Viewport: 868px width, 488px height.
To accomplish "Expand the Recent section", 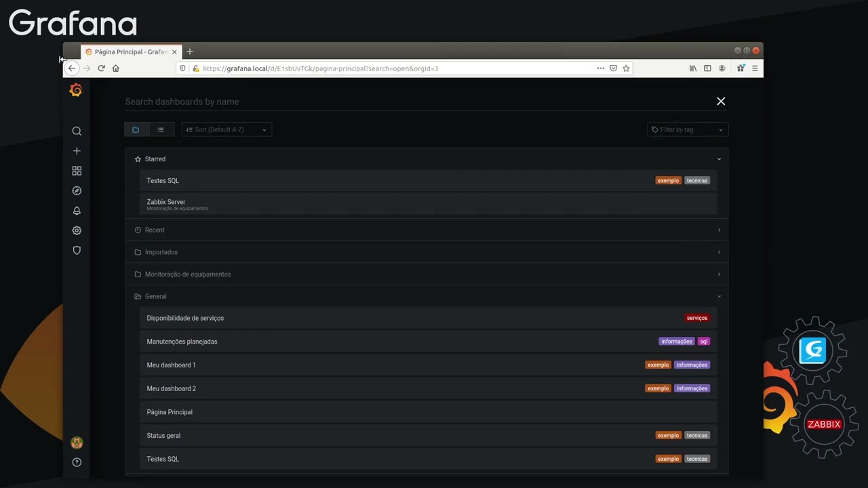I will [427, 230].
